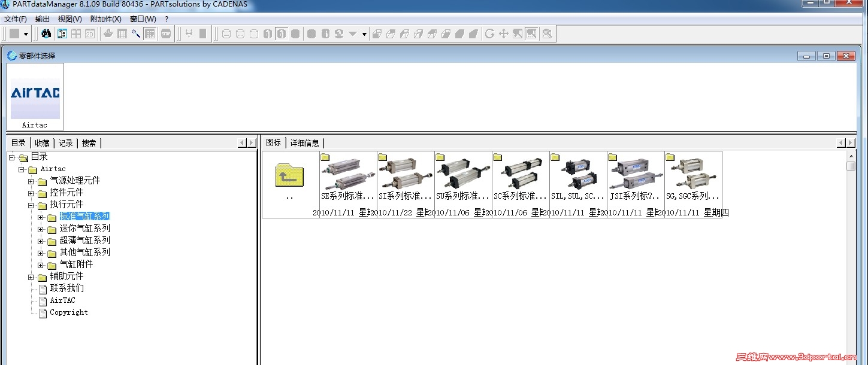Switch to the 详细信息 tab
Image resolution: width=868 pixels, height=365 pixels.
304,142
